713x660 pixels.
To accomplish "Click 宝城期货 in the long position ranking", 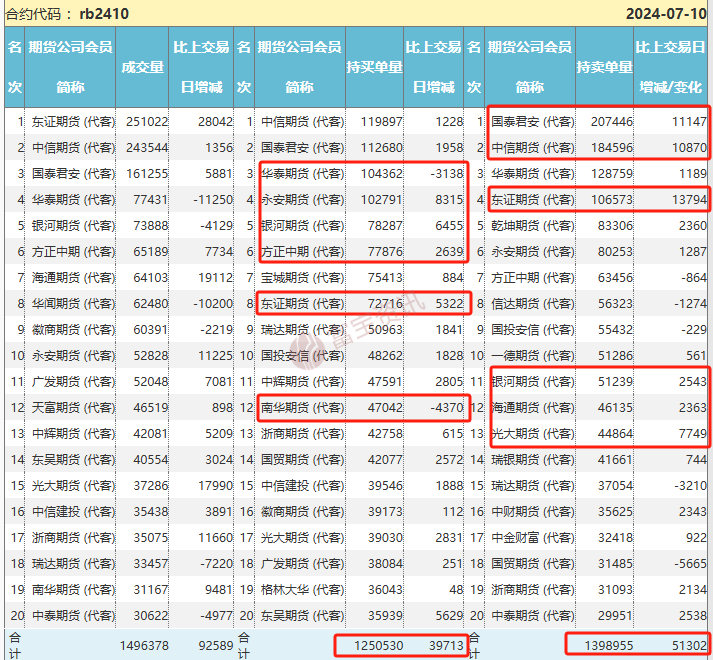I will point(302,277).
